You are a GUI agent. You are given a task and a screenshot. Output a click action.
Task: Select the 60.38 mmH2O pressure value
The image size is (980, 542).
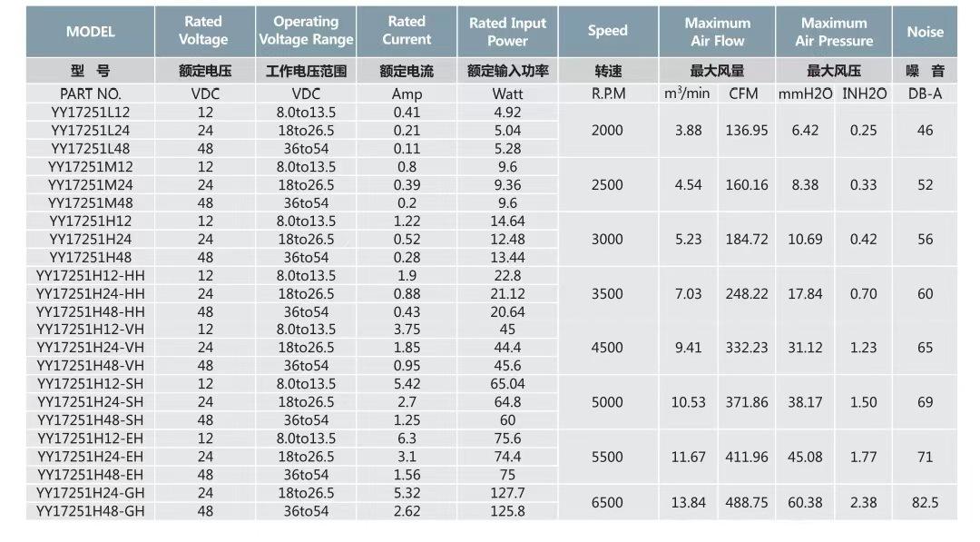805,502
